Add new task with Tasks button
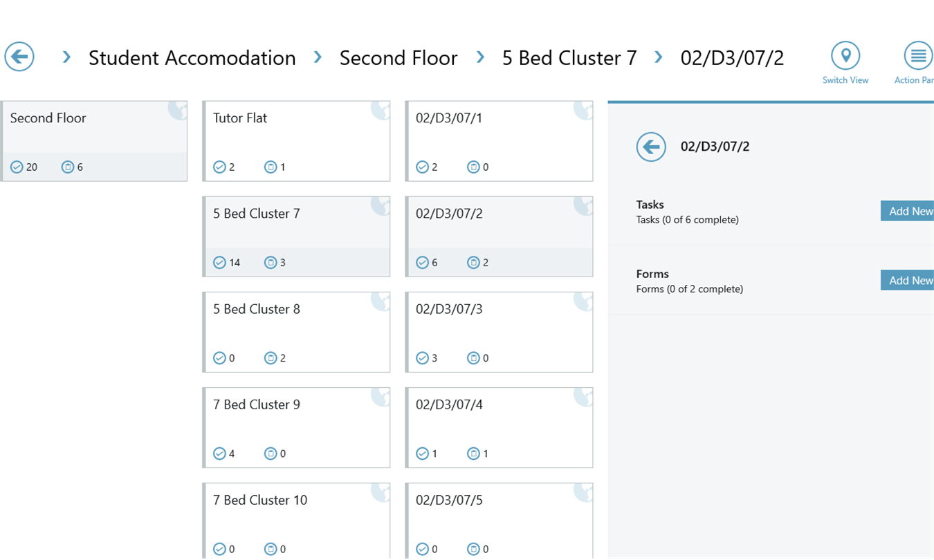This screenshot has height=560, width=934. click(909, 212)
